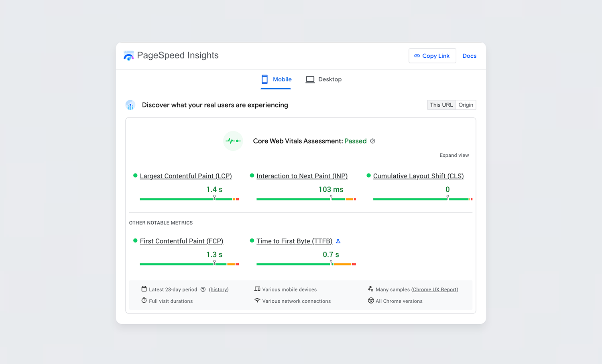Open the help icon after Latest 28-day period
Viewport: 602px width, 364px height.
tap(203, 289)
